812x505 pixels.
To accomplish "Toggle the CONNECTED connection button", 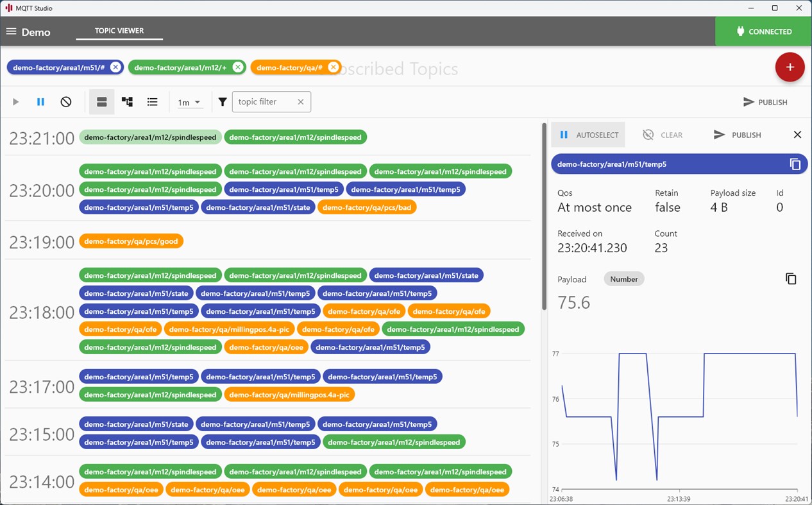I will click(763, 31).
